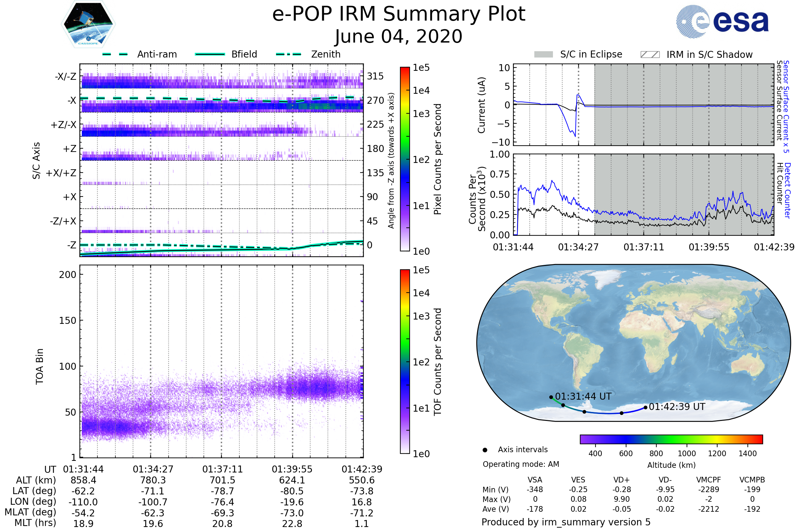Click the S/C in Eclipse gray legend patch
798x532 pixels.
[543, 55]
